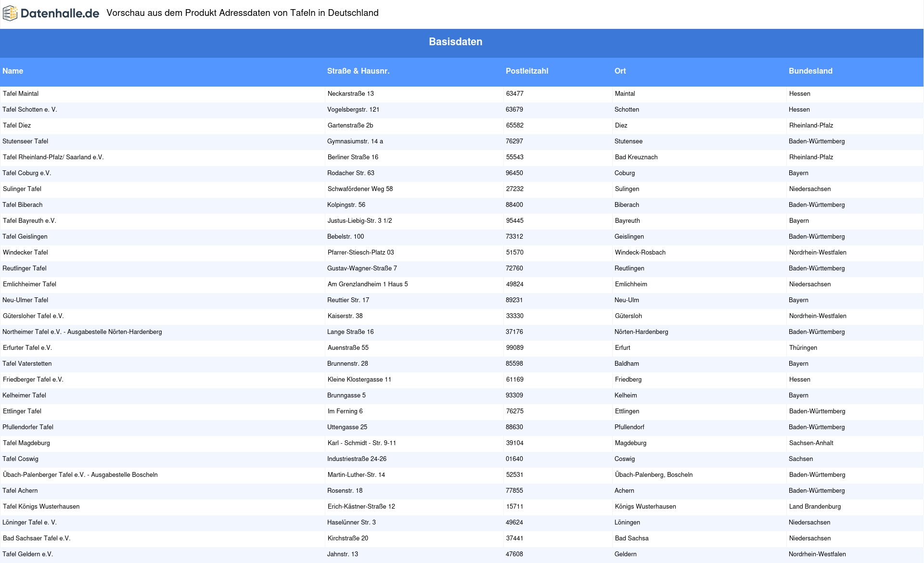The width and height of the screenshot is (924, 563).
Task: Select Sulinger Tafel name
Action: (22, 189)
